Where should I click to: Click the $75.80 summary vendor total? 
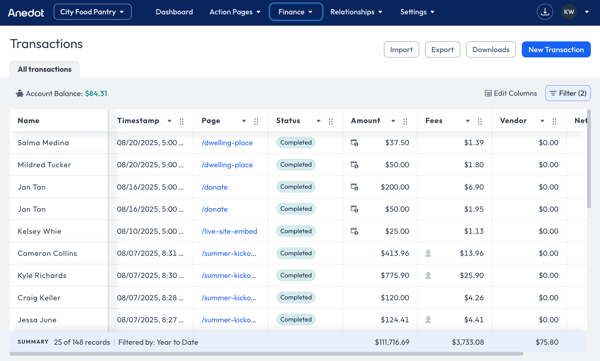[547, 342]
